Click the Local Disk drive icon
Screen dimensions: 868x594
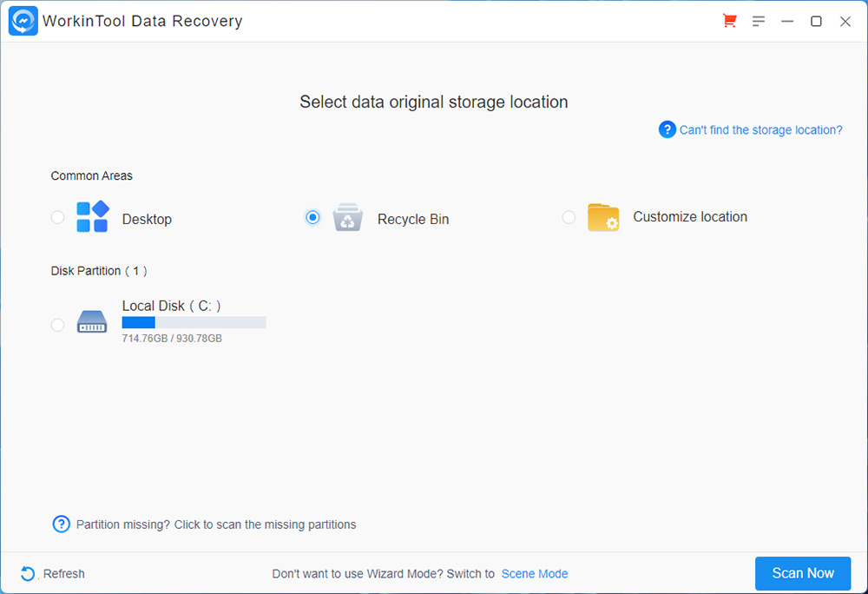pyautogui.click(x=92, y=321)
